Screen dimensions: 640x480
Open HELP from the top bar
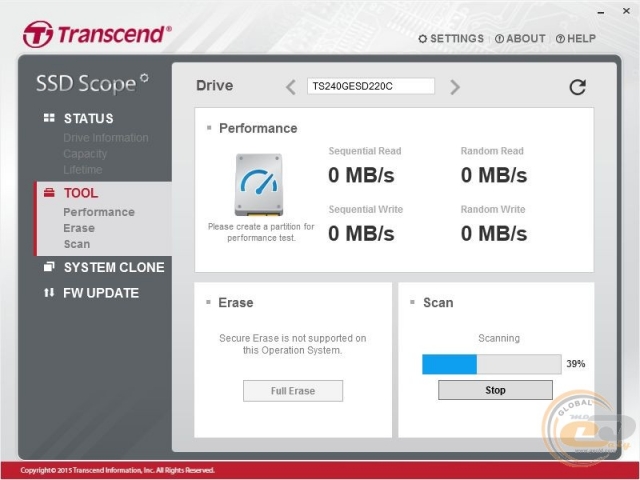(576, 39)
